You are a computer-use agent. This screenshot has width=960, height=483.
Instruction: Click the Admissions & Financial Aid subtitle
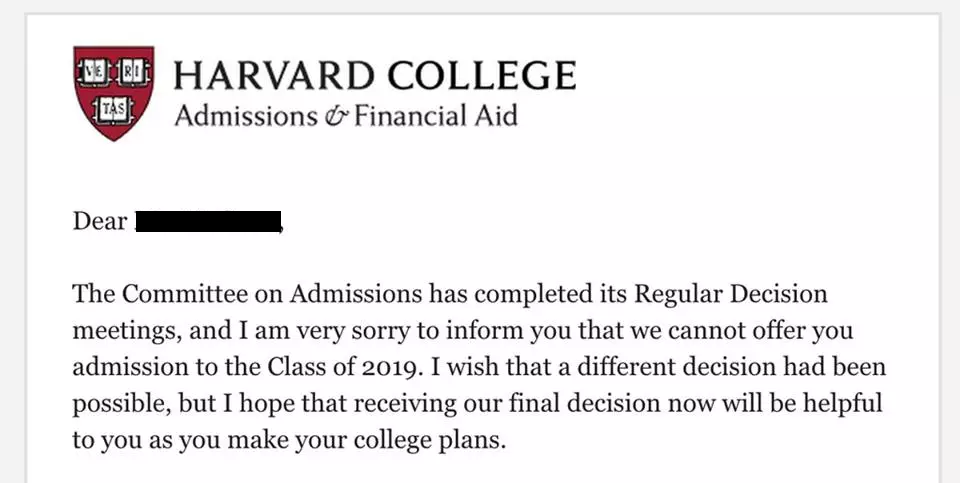click(x=346, y=115)
